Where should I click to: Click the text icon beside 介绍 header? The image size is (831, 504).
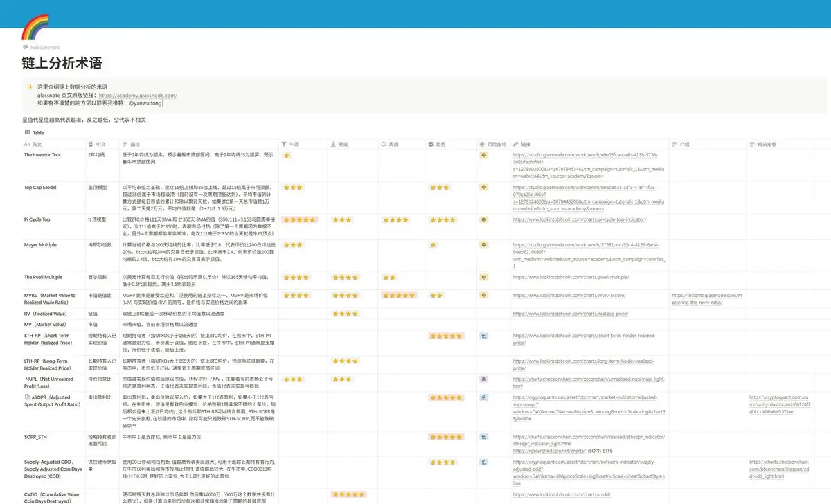click(x=675, y=144)
